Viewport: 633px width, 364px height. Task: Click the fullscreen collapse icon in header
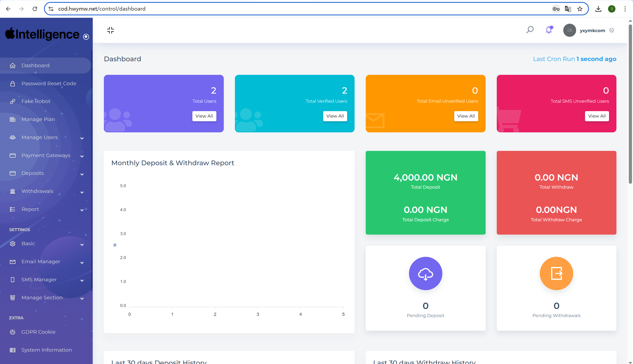pos(110,30)
